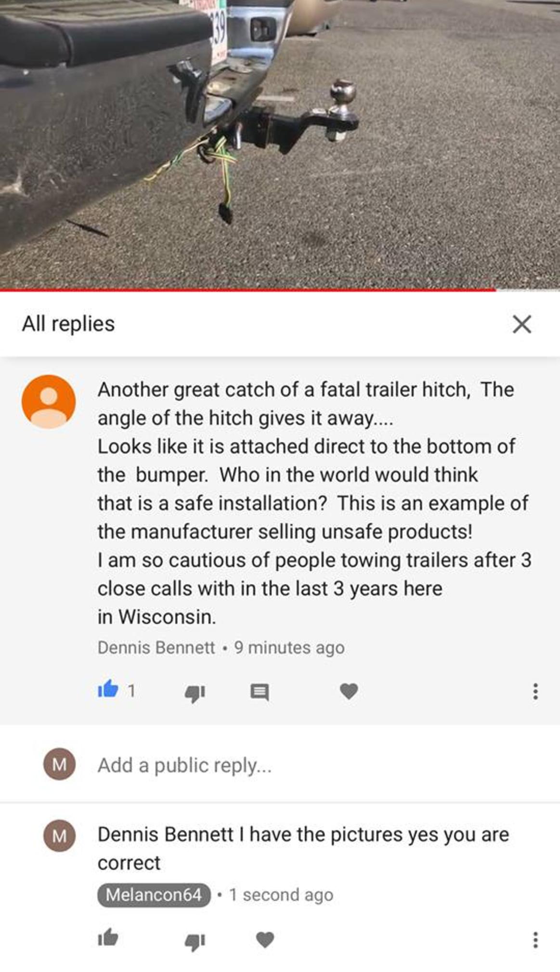
Task: Open more options for Dennis Bennett's comment
Action: click(535, 691)
